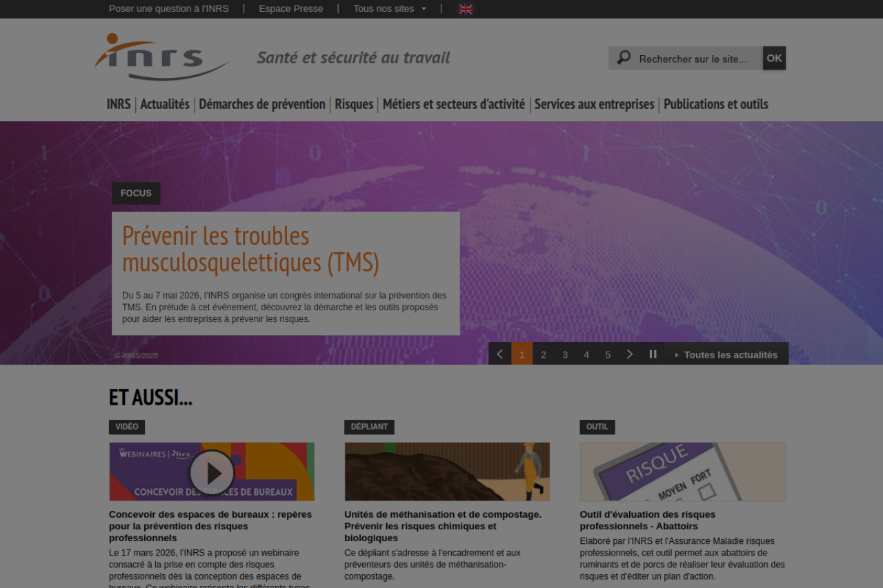Image resolution: width=883 pixels, height=588 pixels.
Task: Select carousel slide 5
Action: 608,354
